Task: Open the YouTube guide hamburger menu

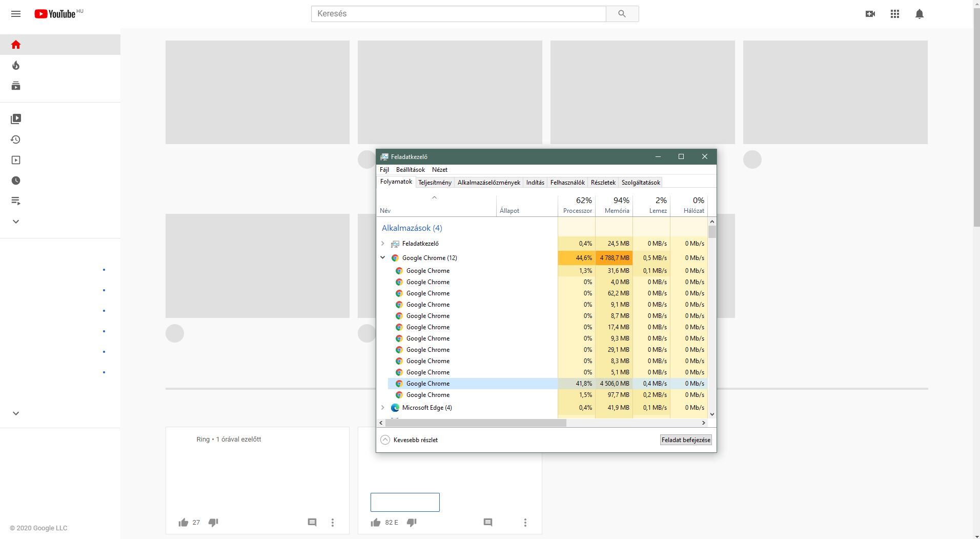Action: click(16, 14)
